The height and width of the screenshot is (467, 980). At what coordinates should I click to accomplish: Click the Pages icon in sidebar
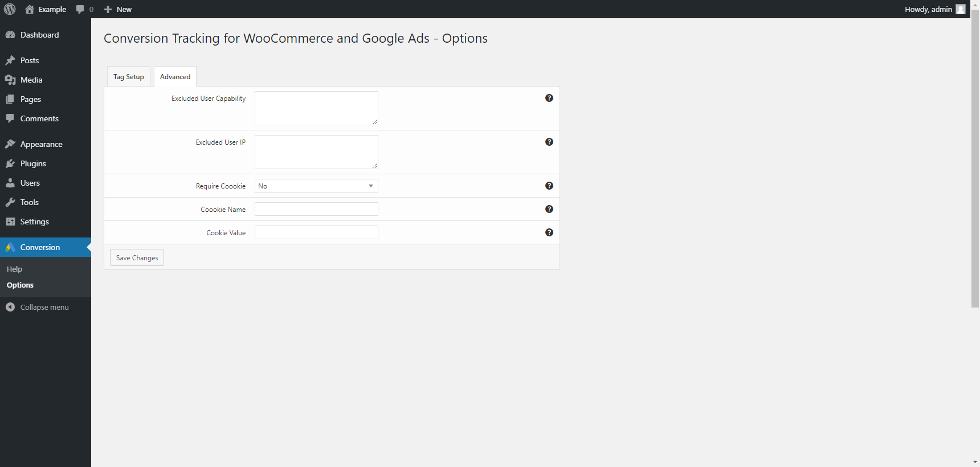tap(10, 99)
